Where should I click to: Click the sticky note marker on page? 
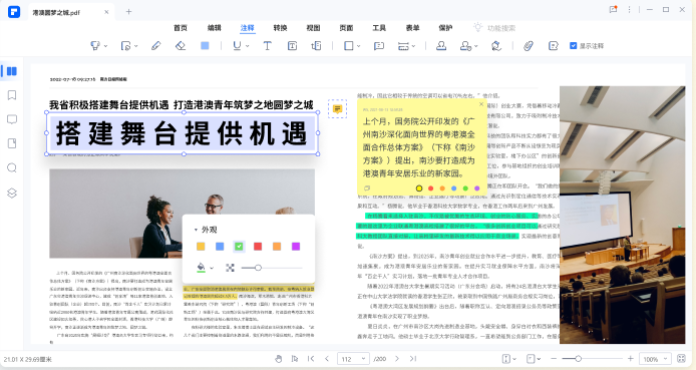tap(337, 109)
